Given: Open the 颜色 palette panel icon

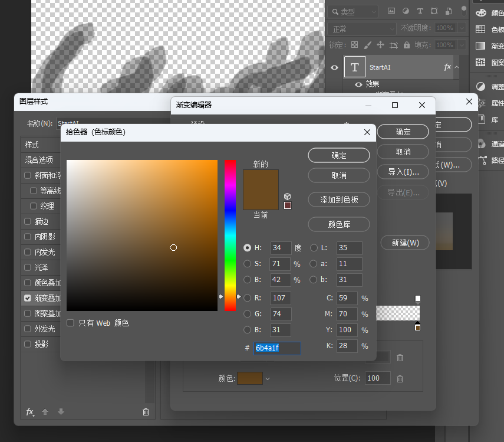Looking at the screenshot, I should 481,13.
